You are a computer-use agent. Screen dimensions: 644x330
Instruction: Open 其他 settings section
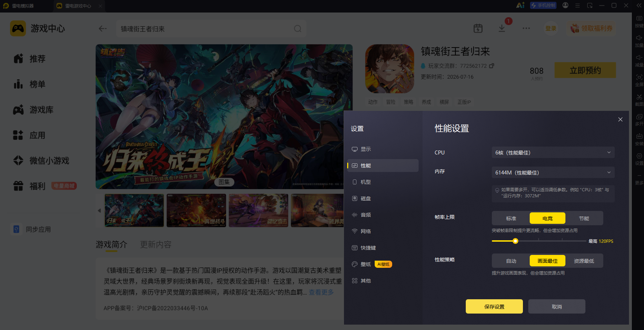pos(383,281)
